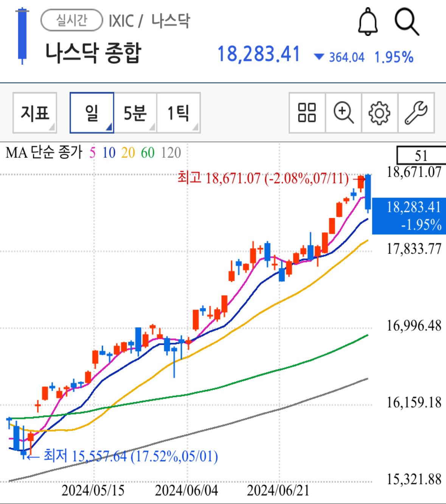The image size is (446, 504).
Task: Click the latest blue candle at 07/11
Action: (368, 193)
